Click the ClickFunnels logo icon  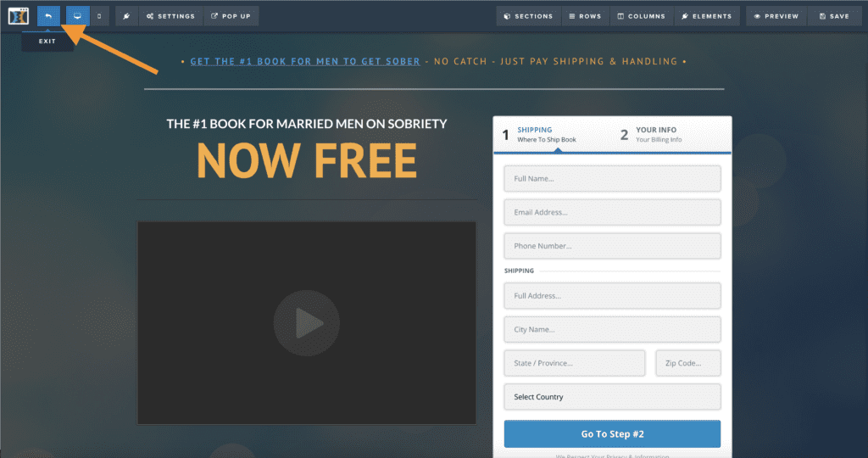tap(19, 16)
